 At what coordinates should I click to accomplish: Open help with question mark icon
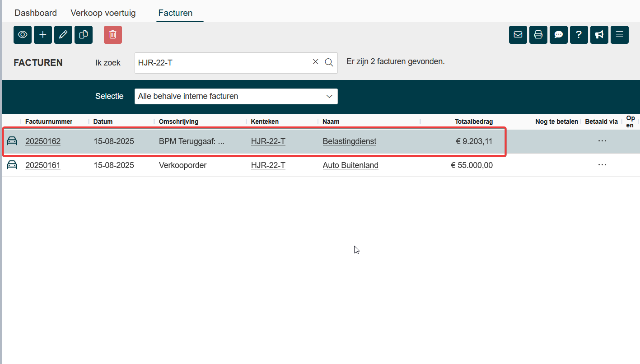(x=579, y=35)
